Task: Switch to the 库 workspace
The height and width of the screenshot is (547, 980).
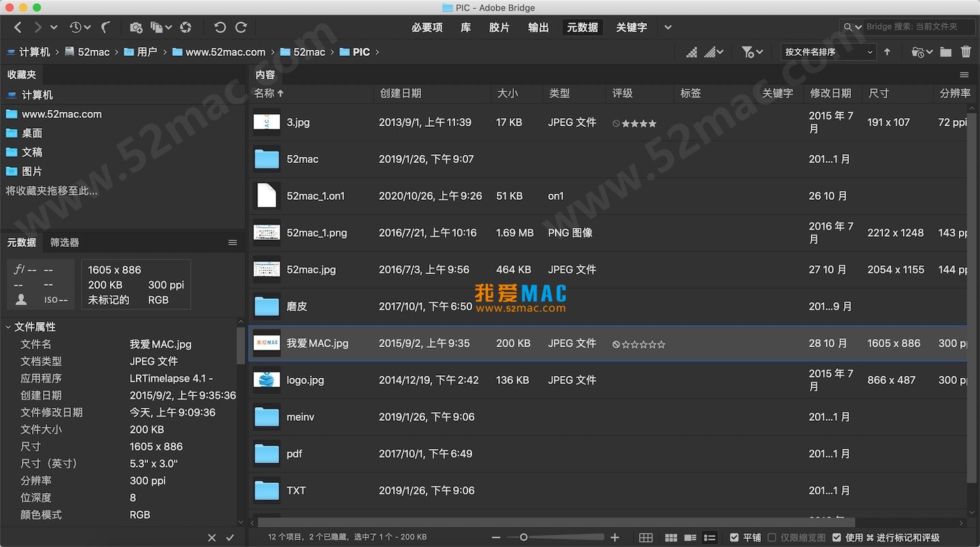Action: [465, 27]
